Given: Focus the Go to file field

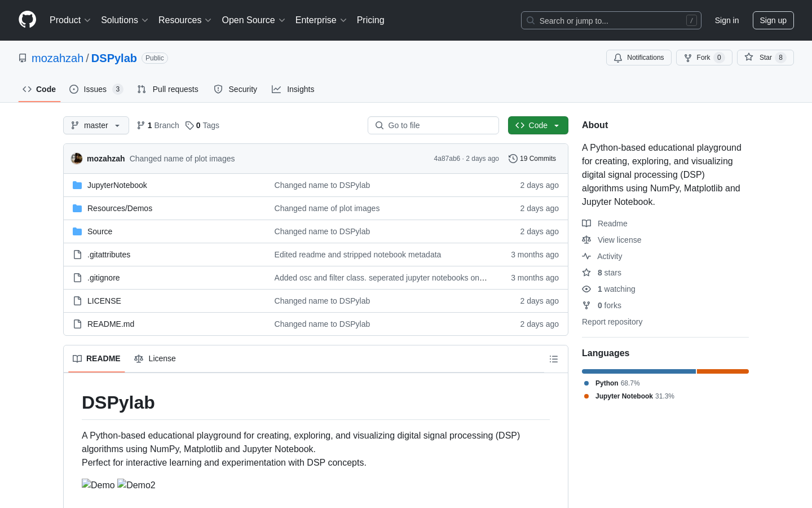Looking at the screenshot, I should tap(433, 125).
